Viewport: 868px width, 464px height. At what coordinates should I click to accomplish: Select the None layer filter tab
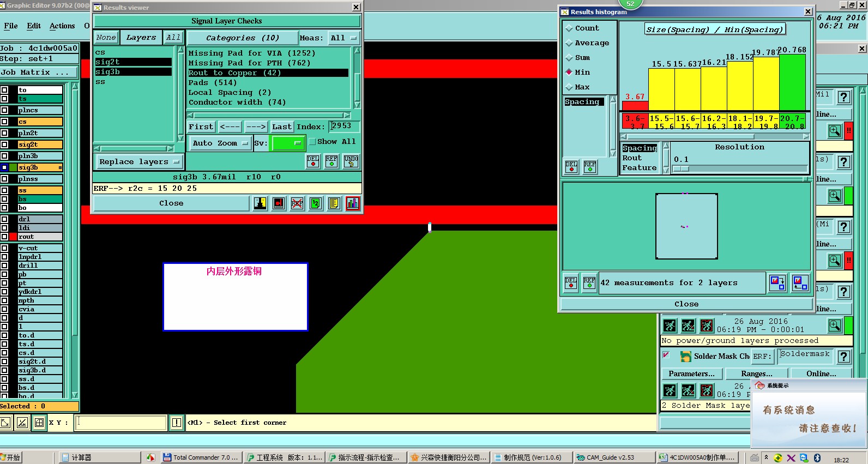point(106,38)
